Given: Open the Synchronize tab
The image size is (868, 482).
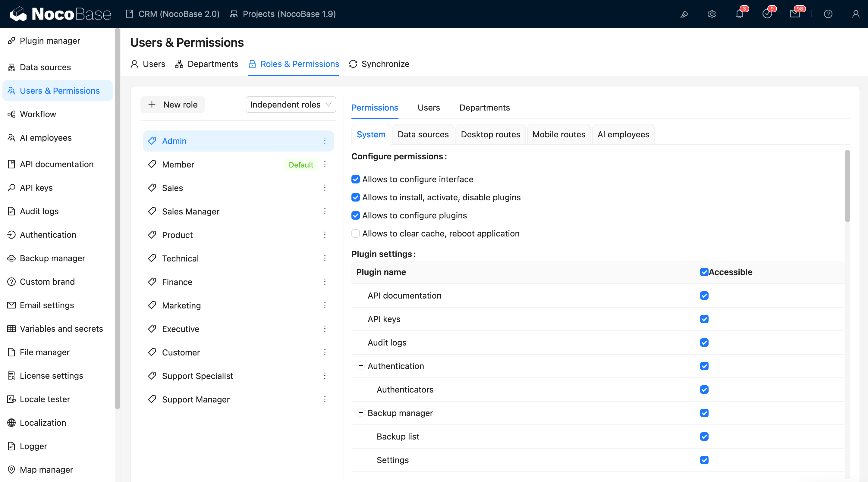Looking at the screenshot, I should click(379, 64).
